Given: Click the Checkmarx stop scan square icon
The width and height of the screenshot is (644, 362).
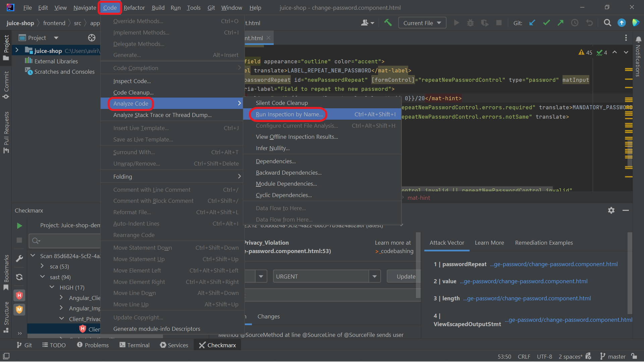Looking at the screenshot, I should point(19,240).
